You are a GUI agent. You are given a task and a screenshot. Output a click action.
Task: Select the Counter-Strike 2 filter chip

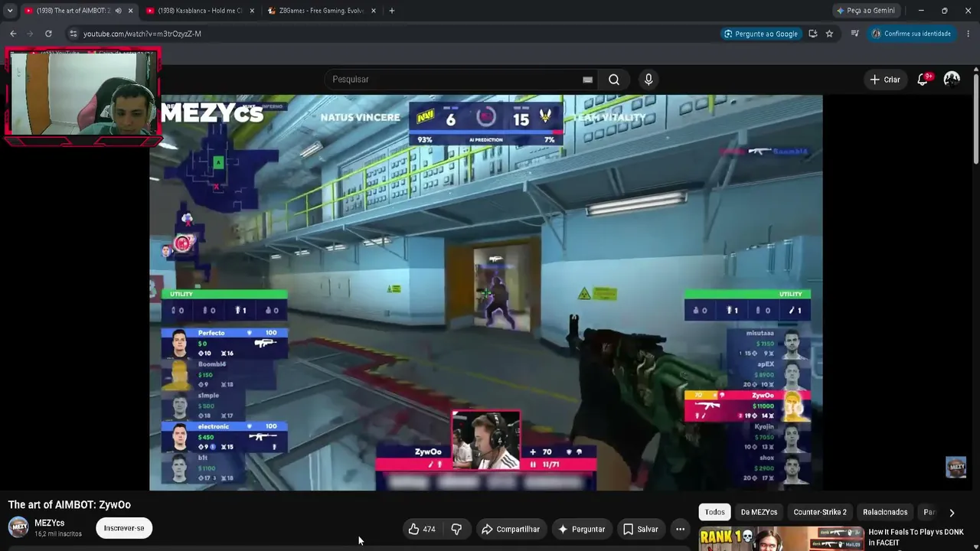820,512
